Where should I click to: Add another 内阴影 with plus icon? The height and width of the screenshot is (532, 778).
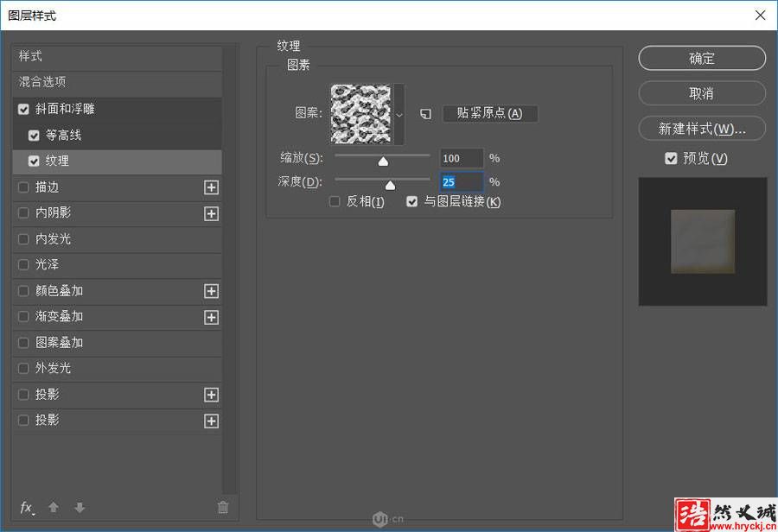pyautogui.click(x=212, y=213)
